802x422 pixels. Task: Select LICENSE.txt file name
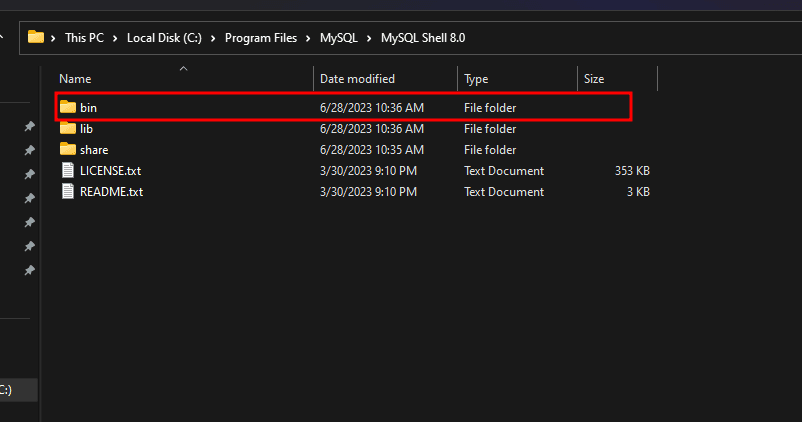[110, 170]
